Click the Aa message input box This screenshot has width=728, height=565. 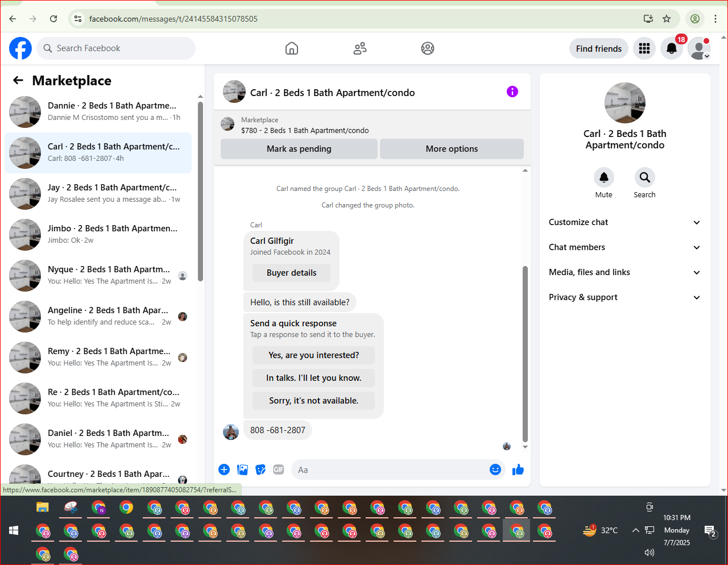point(388,470)
